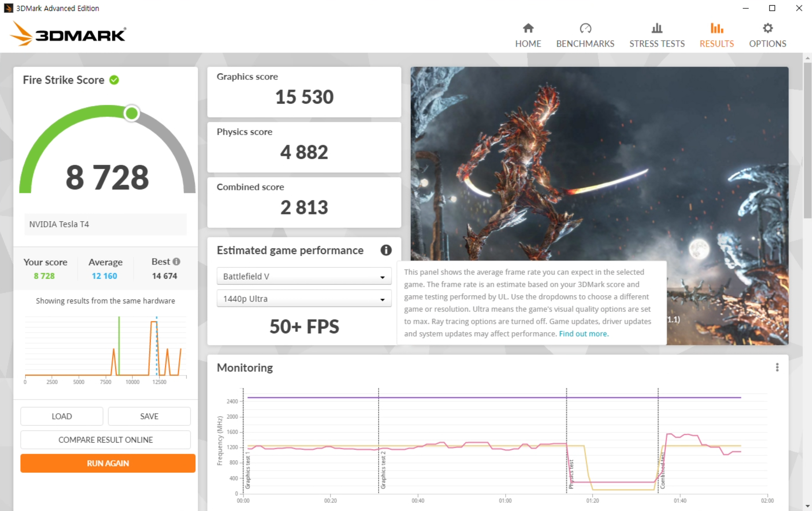Switch to the STRESS TESTS tab
This screenshot has width=812, height=511.
click(657, 35)
